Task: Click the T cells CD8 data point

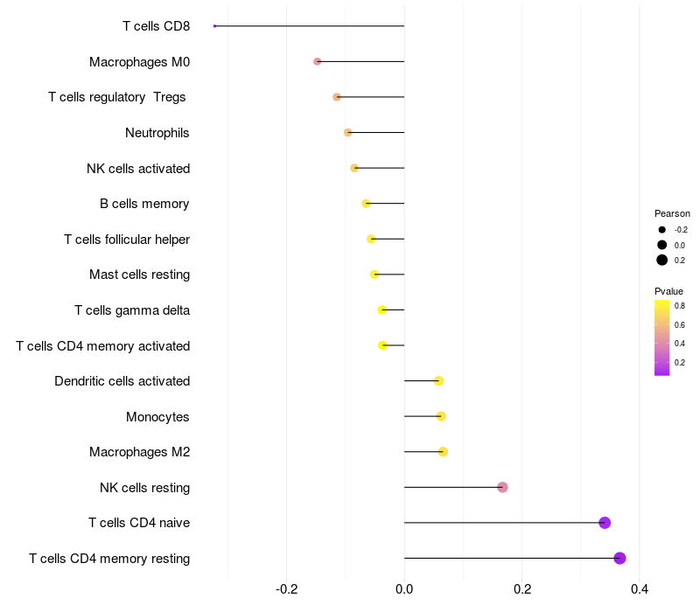Action: [x=214, y=26]
